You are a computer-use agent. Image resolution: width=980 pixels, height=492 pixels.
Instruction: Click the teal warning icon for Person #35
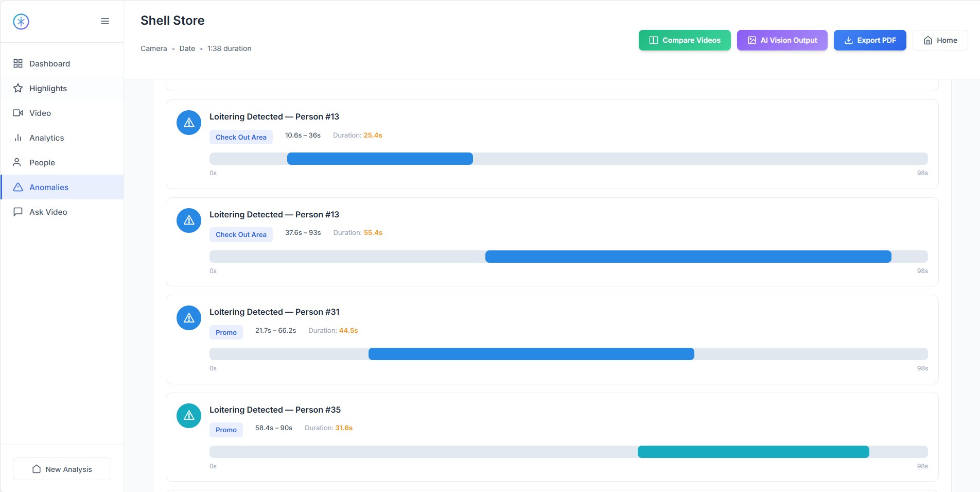[x=189, y=416]
